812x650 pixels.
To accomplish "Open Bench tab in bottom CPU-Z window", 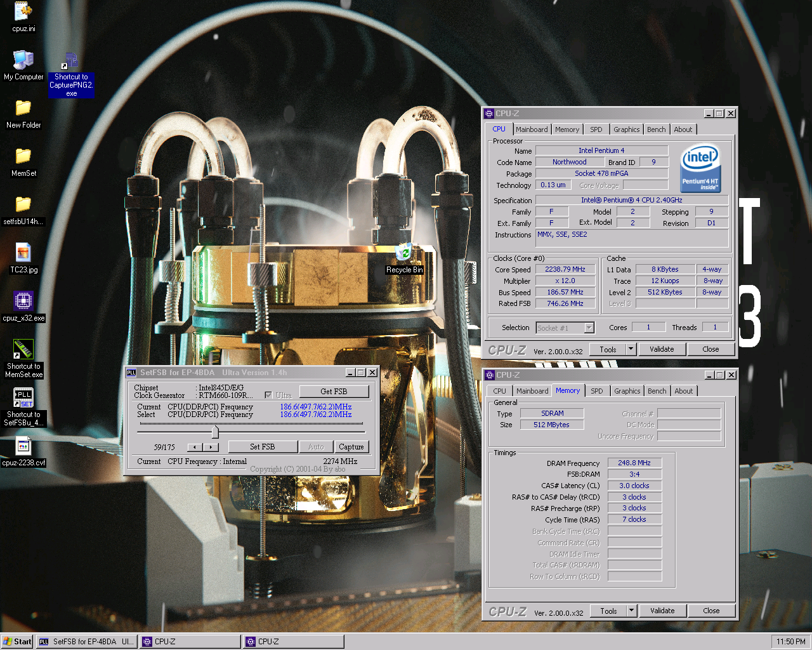I will 657,391.
